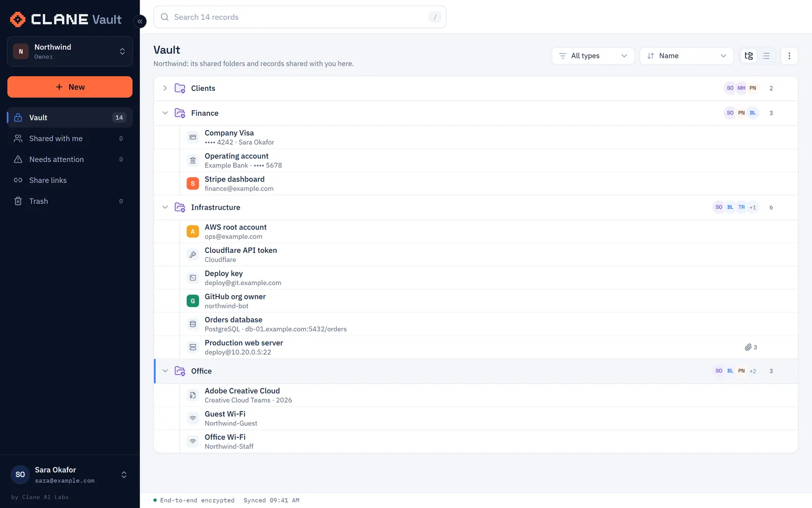Click the Clane Vault logo
Image resolution: width=812 pixels, height=508 pixels.
click(66, 19)
